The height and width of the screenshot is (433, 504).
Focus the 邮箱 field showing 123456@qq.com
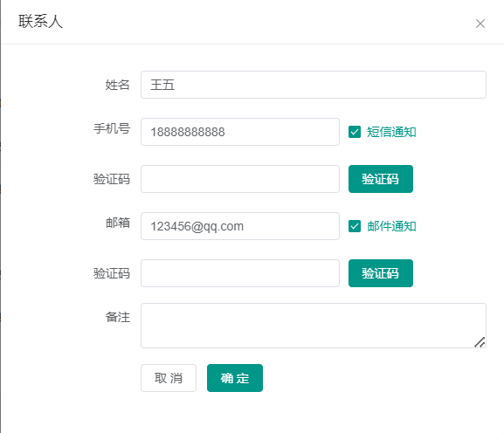(240, 226)
